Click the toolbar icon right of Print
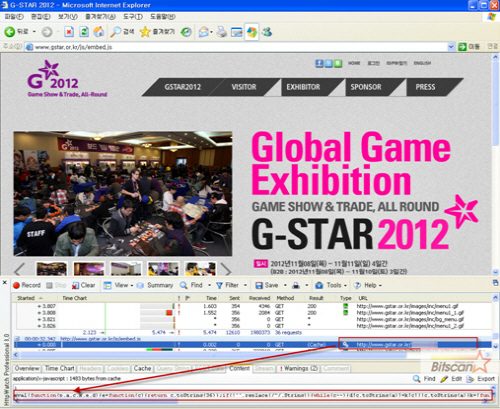This screenshot has width=500, height=409. tap(237, 32)
